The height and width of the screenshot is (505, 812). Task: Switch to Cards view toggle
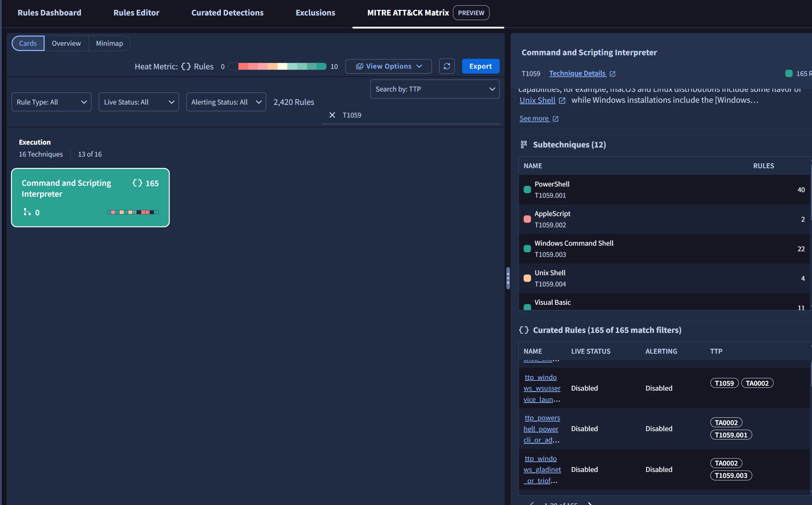(28, 43)
